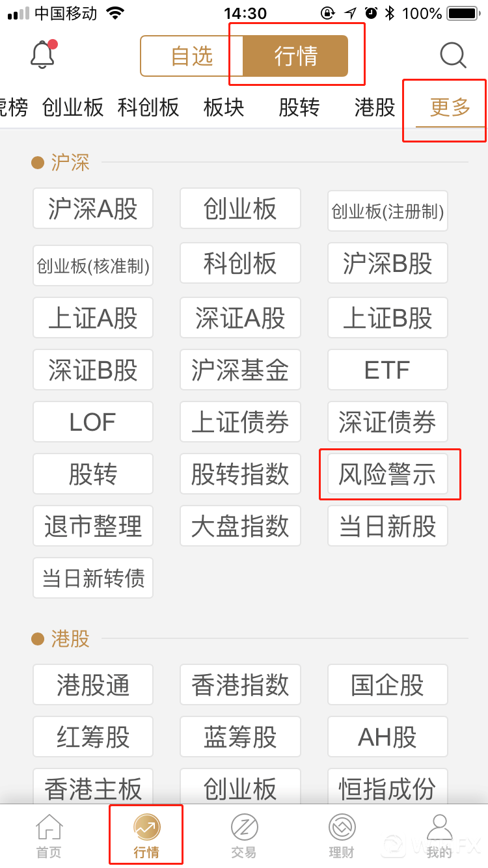Image resolution: width=488 pixels, height=868 pixels.
Task: Tap the 沪深A股 button
Action: coord(93,209)
